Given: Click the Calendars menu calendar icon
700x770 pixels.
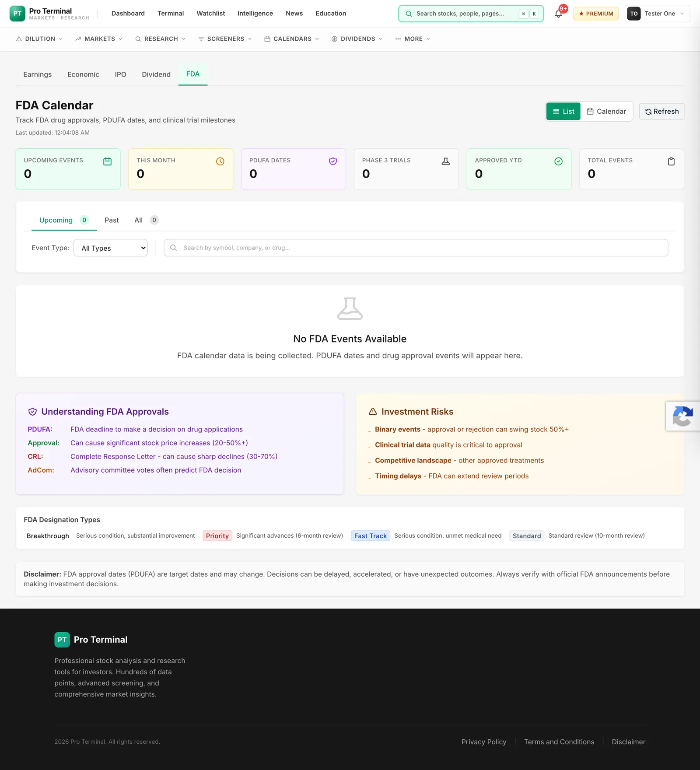Looking at the screenshot, I should click(267, 39).
